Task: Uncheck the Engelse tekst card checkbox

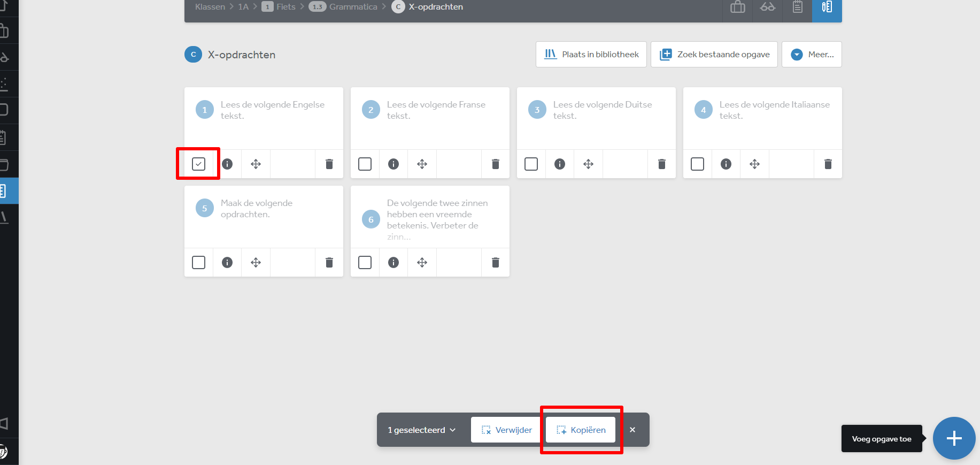Action: click(x=198, y=164)
